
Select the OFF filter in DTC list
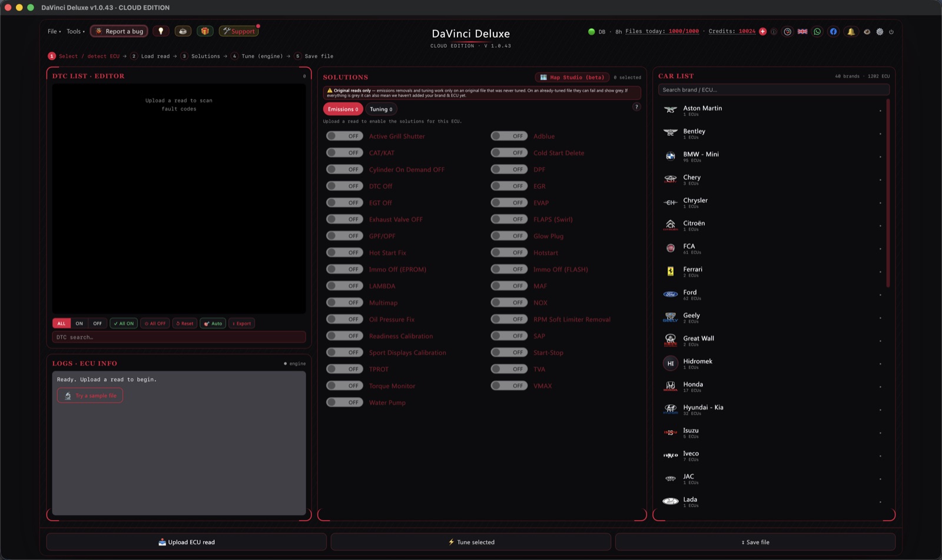[97, 324]
